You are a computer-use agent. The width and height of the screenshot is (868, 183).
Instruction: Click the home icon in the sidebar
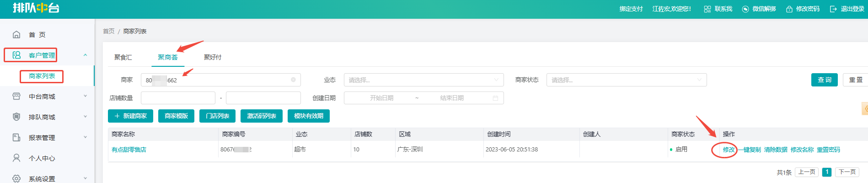pos(16,34)
